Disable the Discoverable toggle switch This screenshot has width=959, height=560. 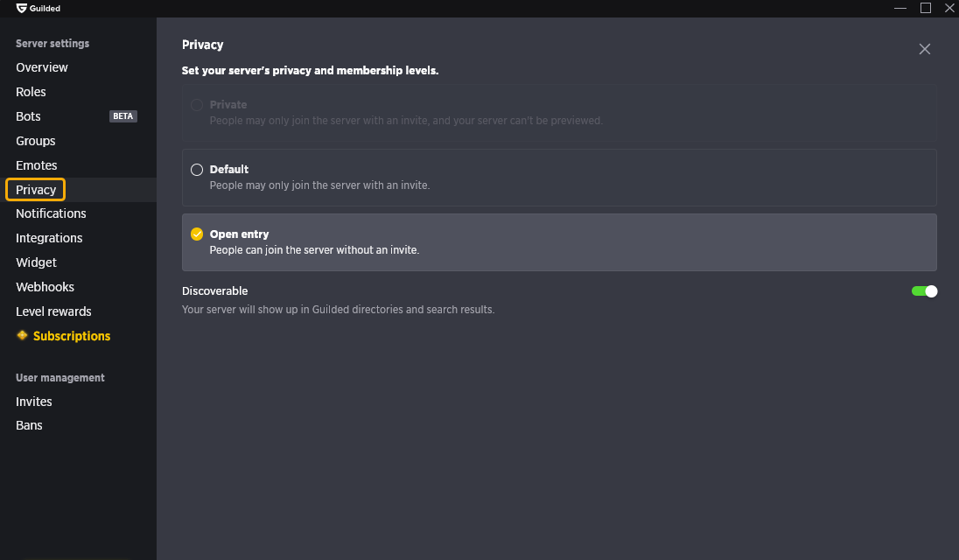[x=924, y=291]
